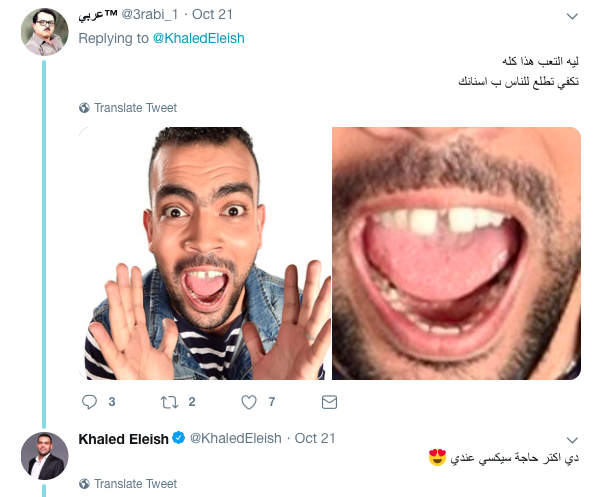Like the tweet with heart icon

click(249, 402)
